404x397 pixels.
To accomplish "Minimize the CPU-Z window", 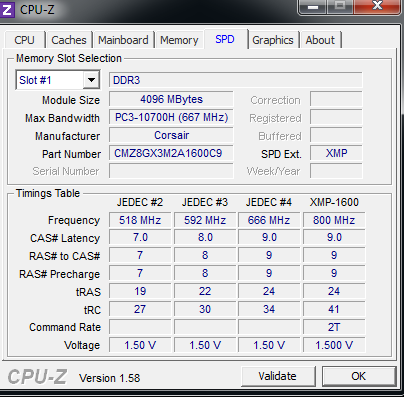I will pos(312,6).
